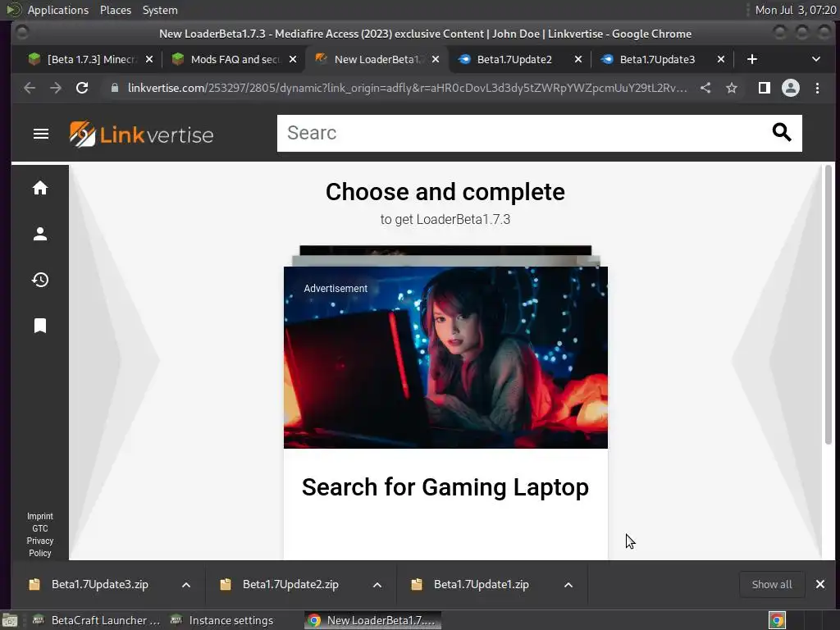Open the Privacy Policy link

[x=40, y=547]
